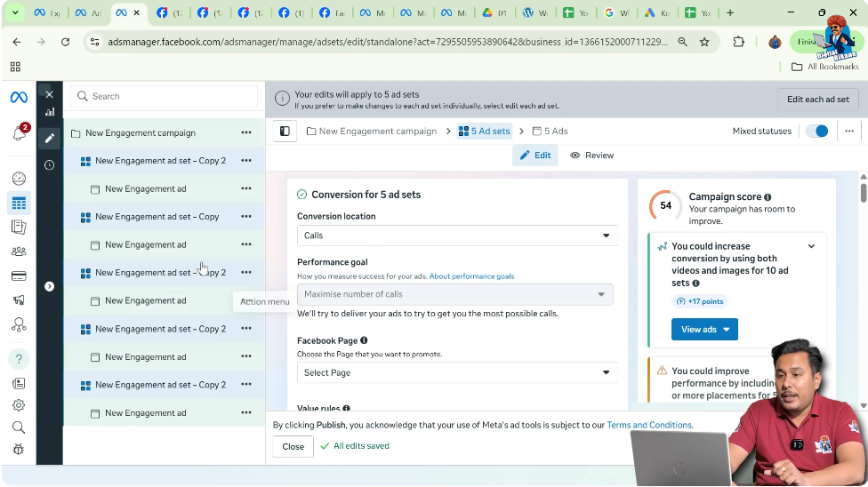This screenshot has height=487, width=868.
Task: Click Edit each ad set button
Action: (818, 100)
